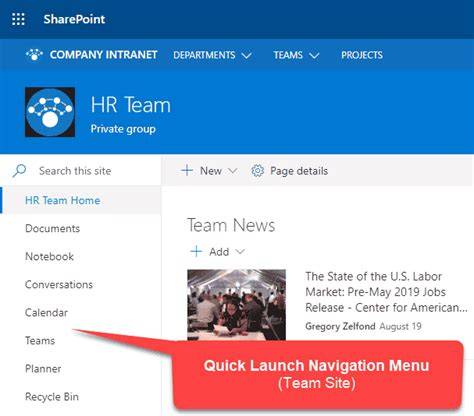This screenshot has height=416, width=474.
Task: Open Planner in quick launch
Action: click(x=43, y=369)
